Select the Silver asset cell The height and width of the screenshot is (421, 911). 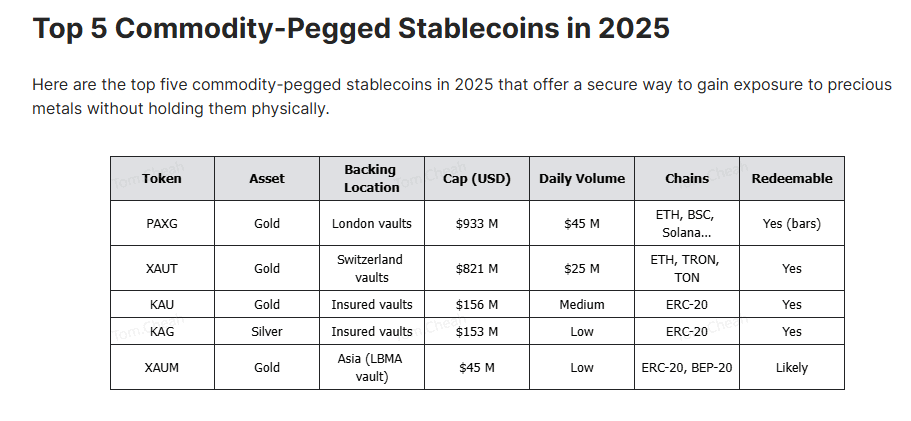267,331
